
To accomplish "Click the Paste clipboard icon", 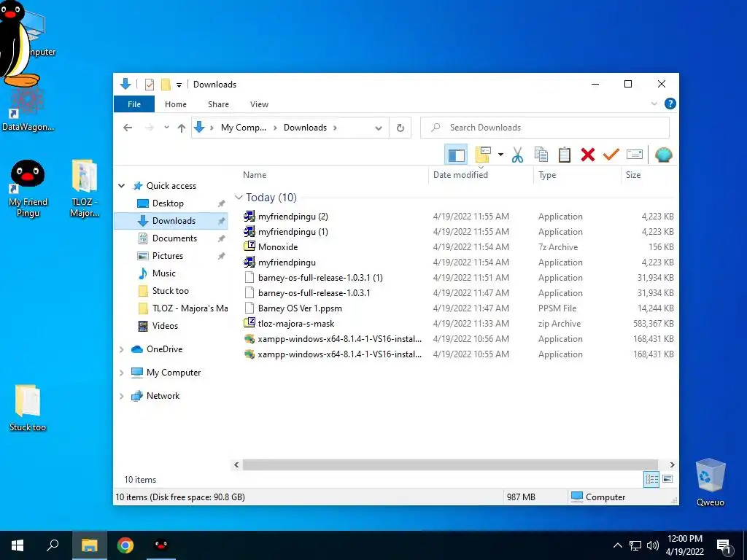I will (x=565, y=155).
